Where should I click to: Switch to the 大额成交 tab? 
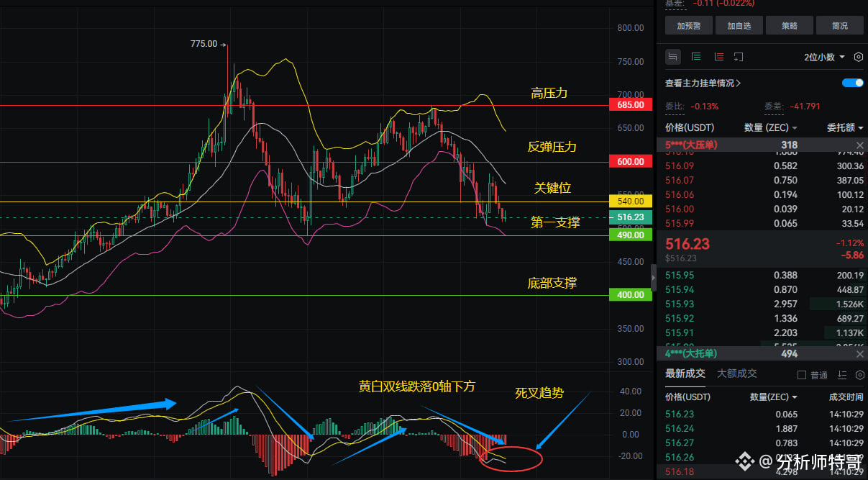(737, 373)
